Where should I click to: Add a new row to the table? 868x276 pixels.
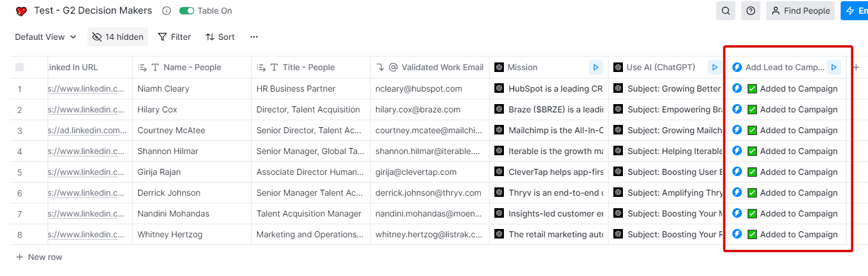pos(39,257)
